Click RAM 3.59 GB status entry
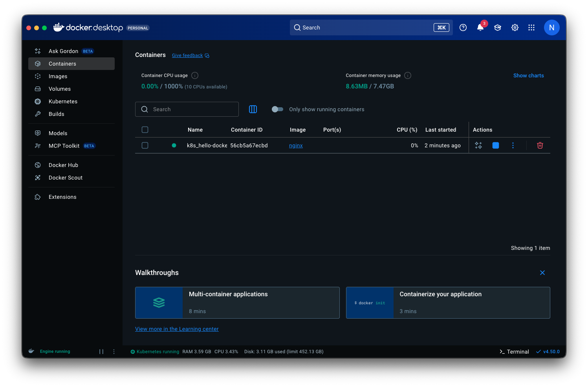The image size is (588, 387). click(x=197, y=352)
